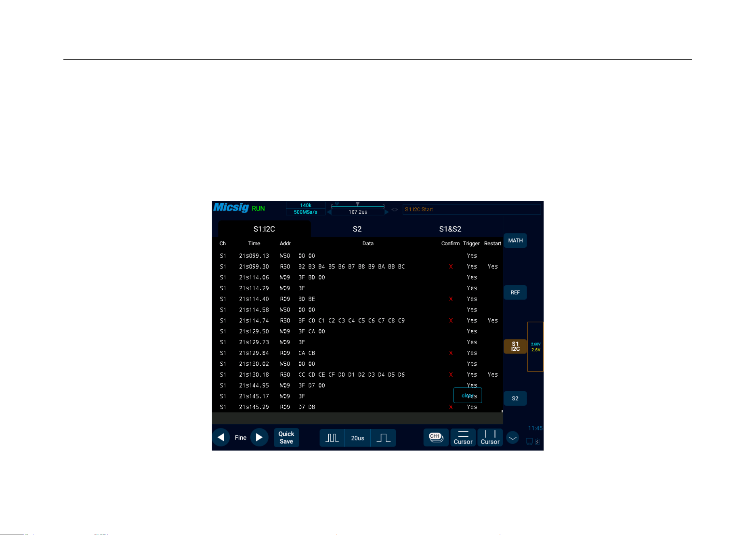Select the S1 I2C bus button
This screenshot has width=756, height=535.
[515, 347]
